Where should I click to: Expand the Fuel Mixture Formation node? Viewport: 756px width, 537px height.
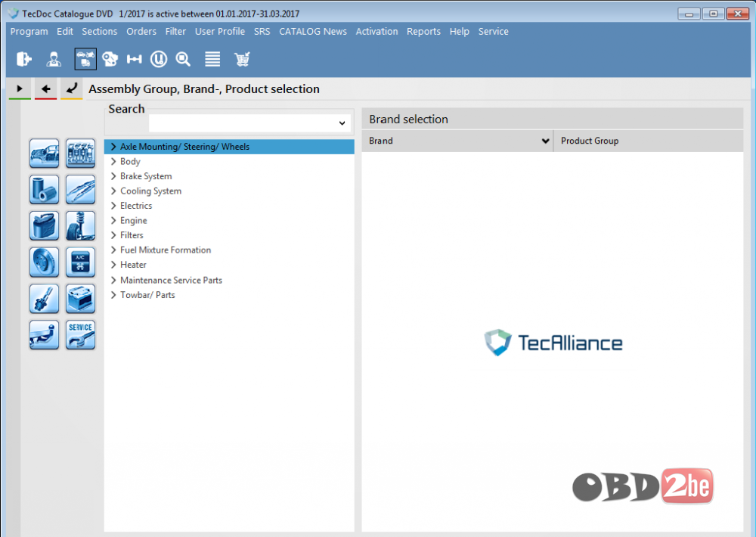(x=113, y=250)
